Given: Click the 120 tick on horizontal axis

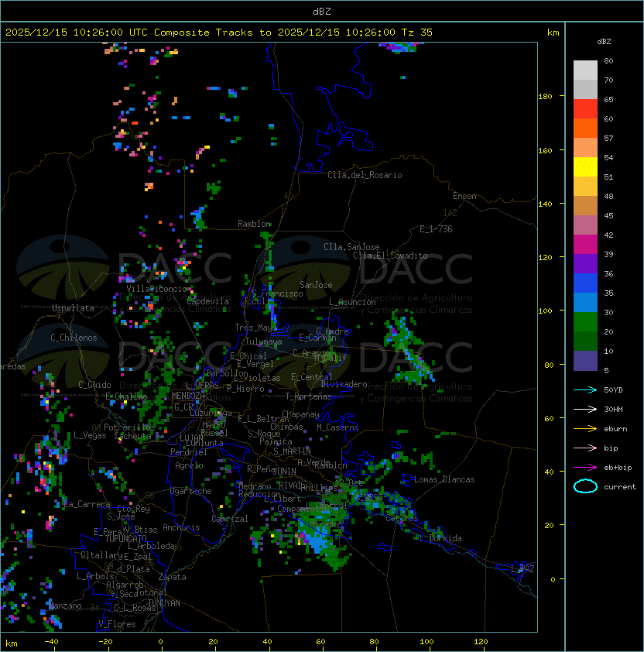Looking at the screenshot, I should (x=481, y=642).
